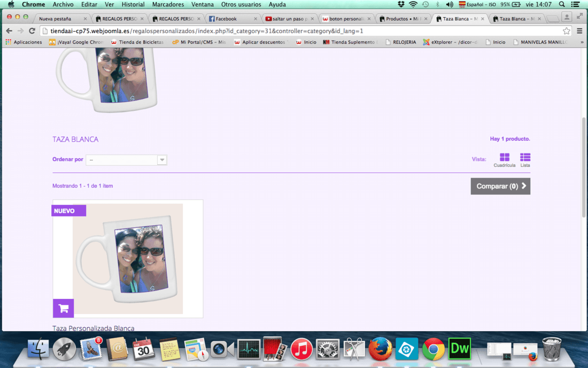Click the 'Hay 1 producto.' text

click(509, 139)
